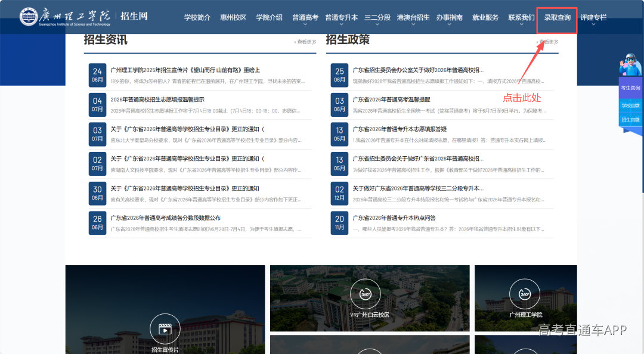
Task: Open news 广州理工学院2025年招生宣传片《望山而行
Action: click(x=185, y=70)
